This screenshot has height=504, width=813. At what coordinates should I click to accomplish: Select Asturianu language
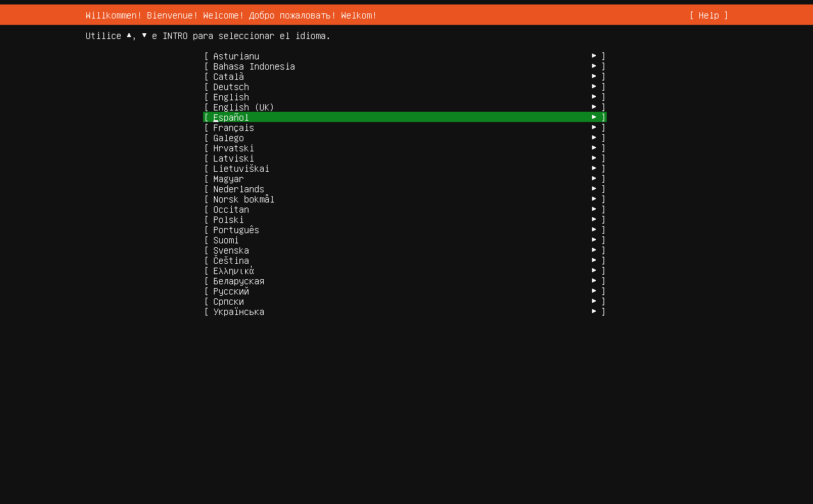tap(405, 56)
